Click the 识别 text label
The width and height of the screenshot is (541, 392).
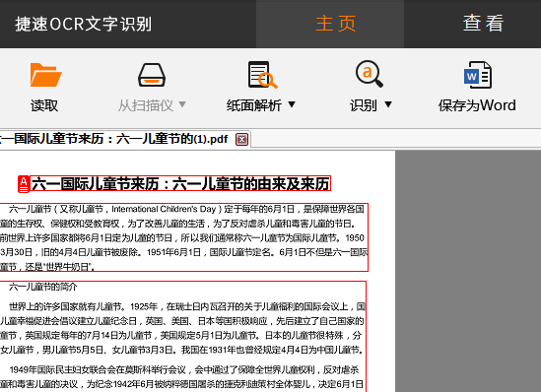point(363,105)
